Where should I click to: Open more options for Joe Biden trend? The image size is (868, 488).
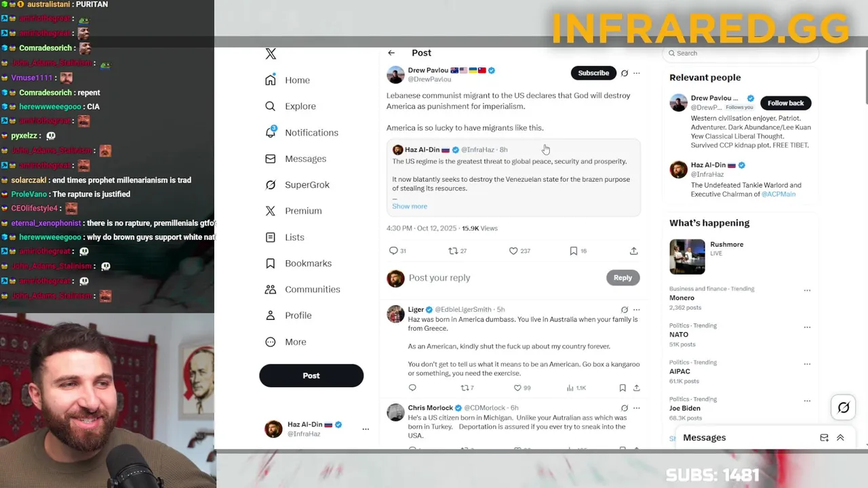click(x=807, y=401)
